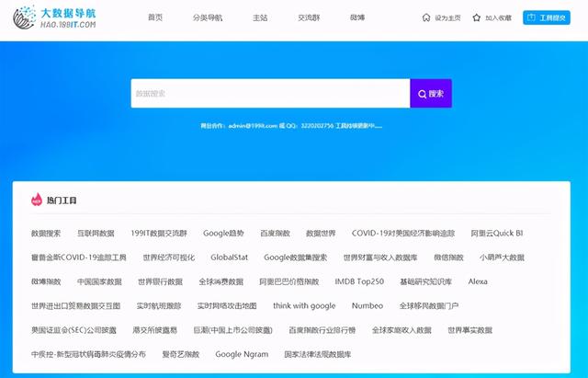Image resolution: width=588 pixels, height=378 pixels.
Task: Open the 世界银行数据 link
Action: click(160, 281)
